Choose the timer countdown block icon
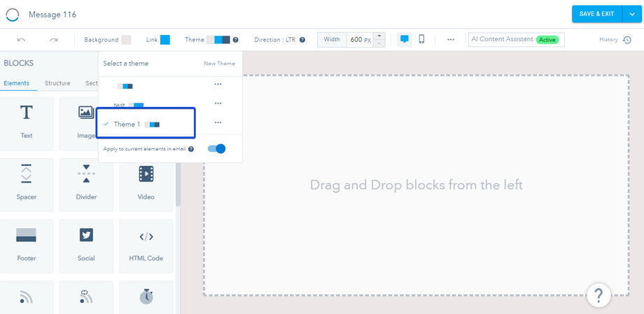The image size is (644, 314). 146,297
